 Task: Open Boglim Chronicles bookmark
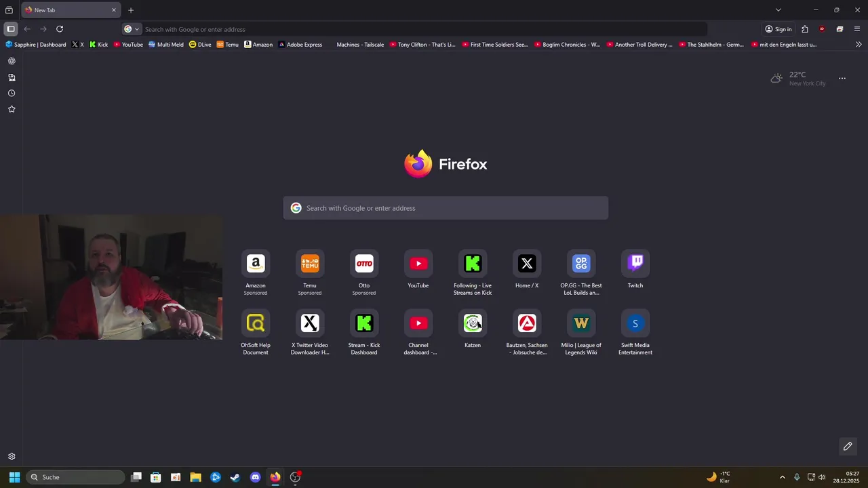(567, 45)
